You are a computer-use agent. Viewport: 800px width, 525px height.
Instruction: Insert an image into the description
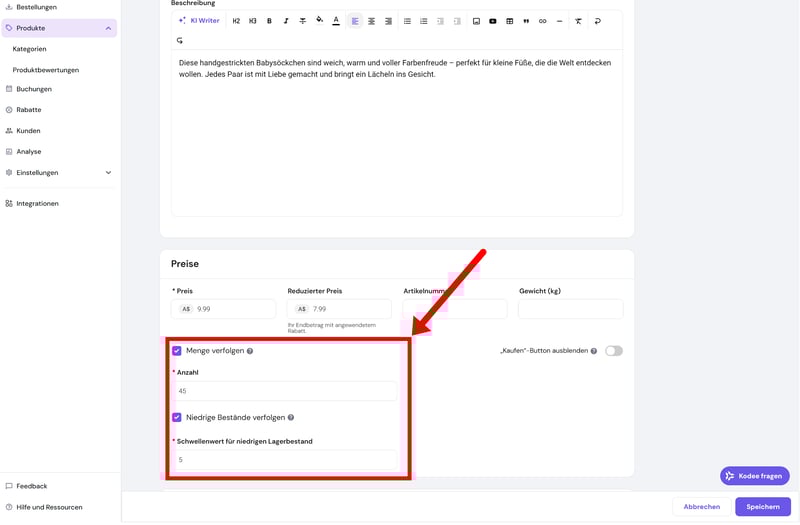coord(476,21)
